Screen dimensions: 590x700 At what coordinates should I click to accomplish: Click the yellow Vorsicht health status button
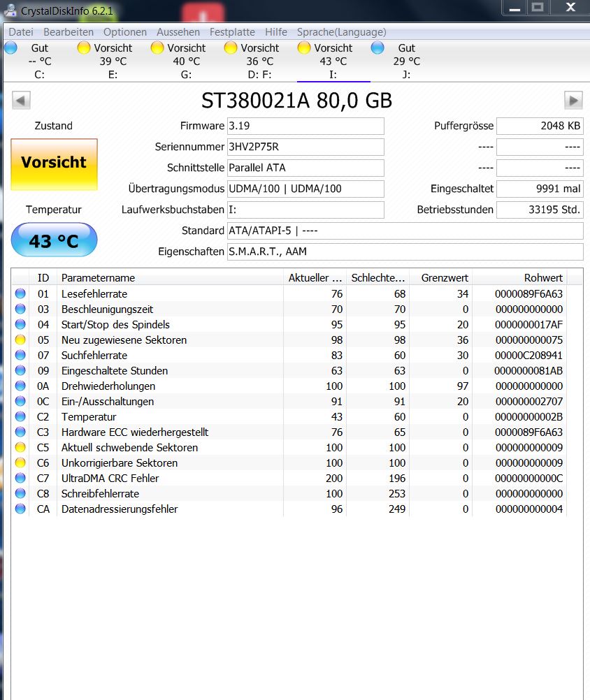54,164
